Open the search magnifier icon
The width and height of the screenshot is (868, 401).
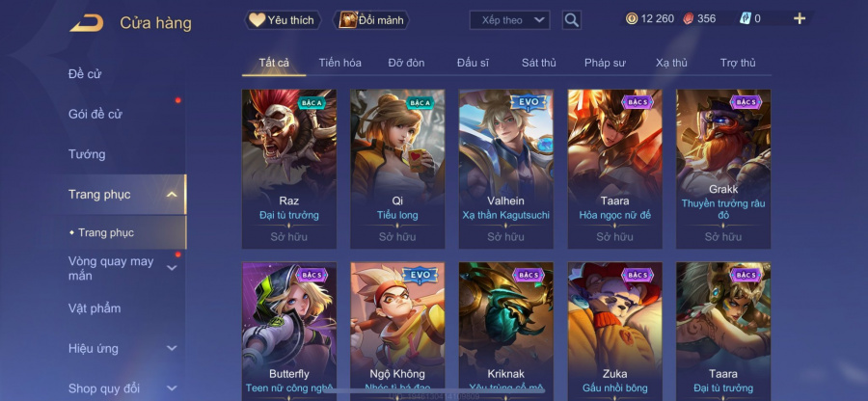tap(571, 20)
